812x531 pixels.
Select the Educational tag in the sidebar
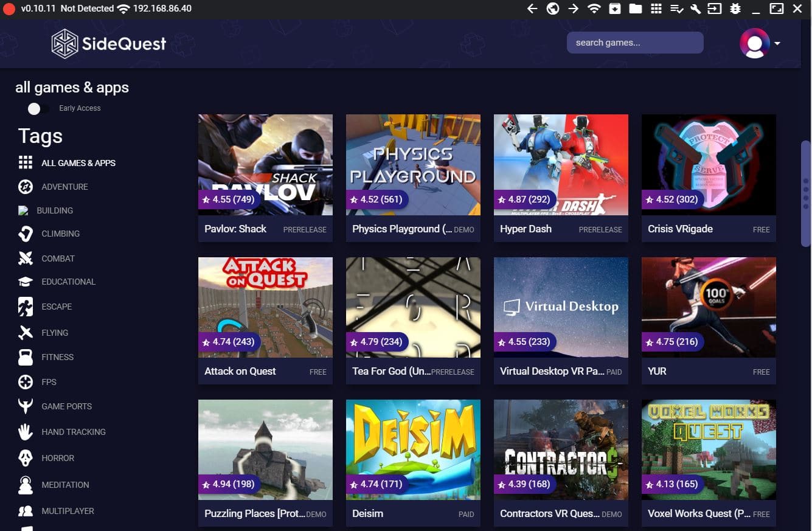pyautogui.click(x=68, y=282)
